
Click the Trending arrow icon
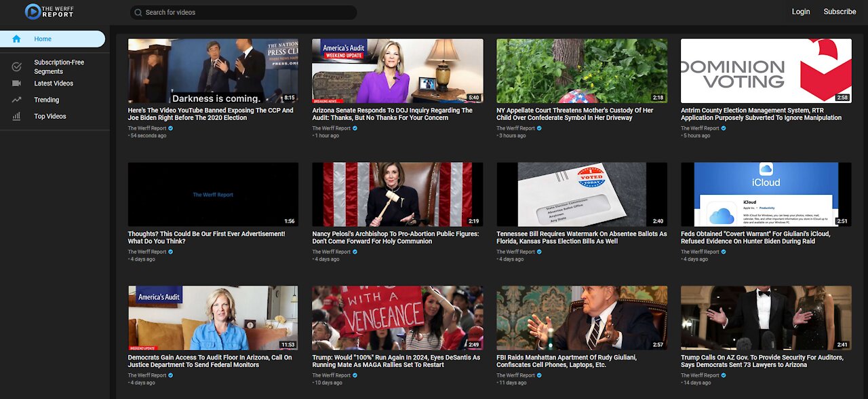coord(16,100)
